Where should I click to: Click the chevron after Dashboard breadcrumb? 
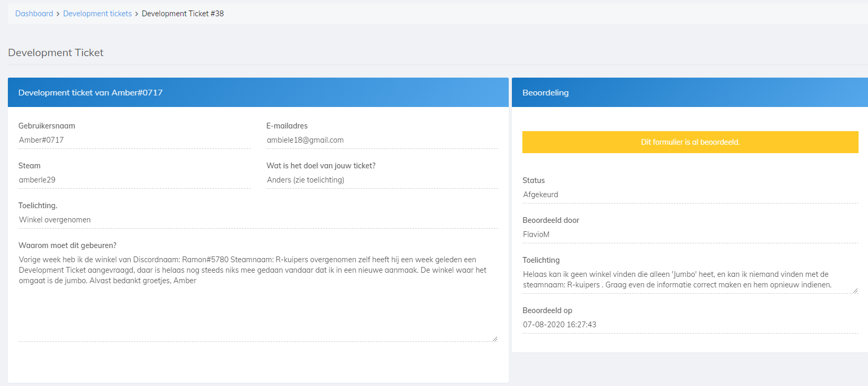[58, 14]
